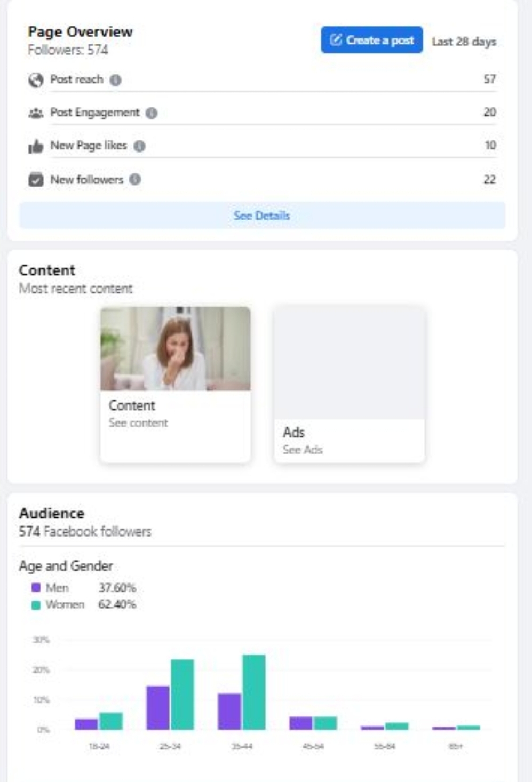Select the Women bar for 35-44

254,692
